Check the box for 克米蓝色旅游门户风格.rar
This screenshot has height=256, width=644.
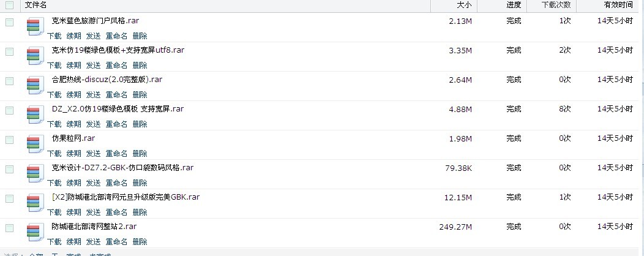9,22
